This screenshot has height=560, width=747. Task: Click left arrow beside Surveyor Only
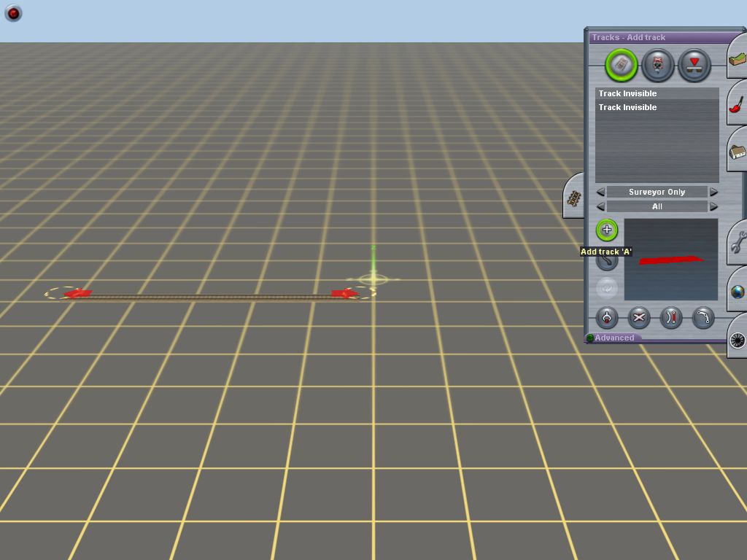coord(600,192)
